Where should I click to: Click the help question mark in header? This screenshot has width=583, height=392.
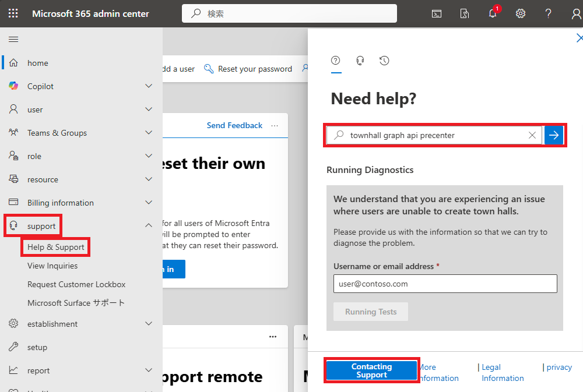(x=548, y=14)
